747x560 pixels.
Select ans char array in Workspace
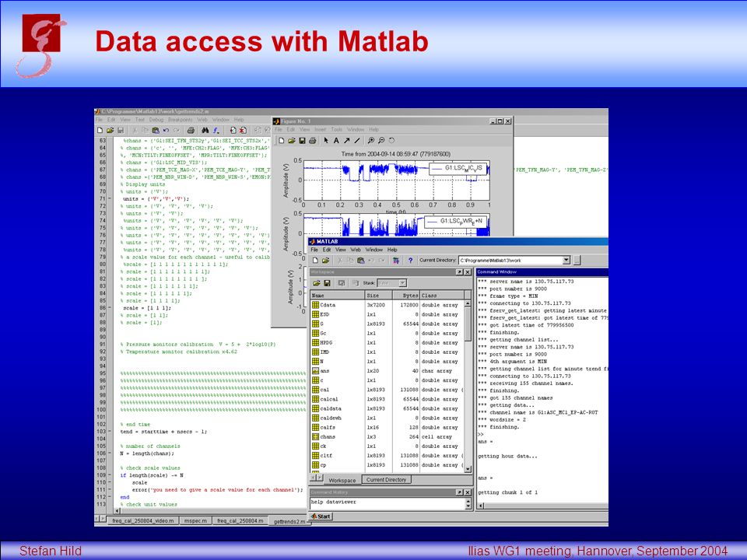pyautogui.click(x=387, y=371)
